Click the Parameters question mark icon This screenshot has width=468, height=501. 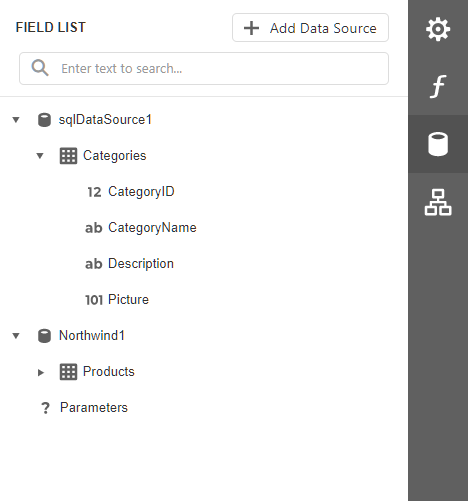point(45,408)
